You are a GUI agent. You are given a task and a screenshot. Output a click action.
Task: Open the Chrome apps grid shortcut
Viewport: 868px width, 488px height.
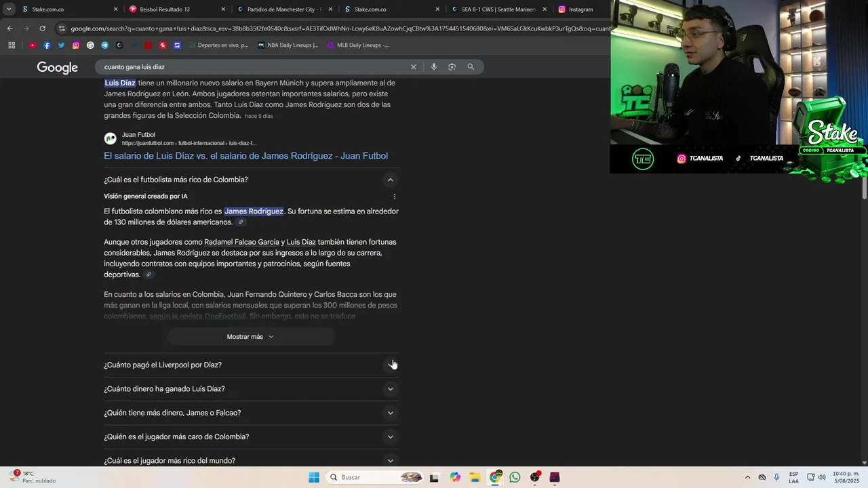tap(12, 45)
